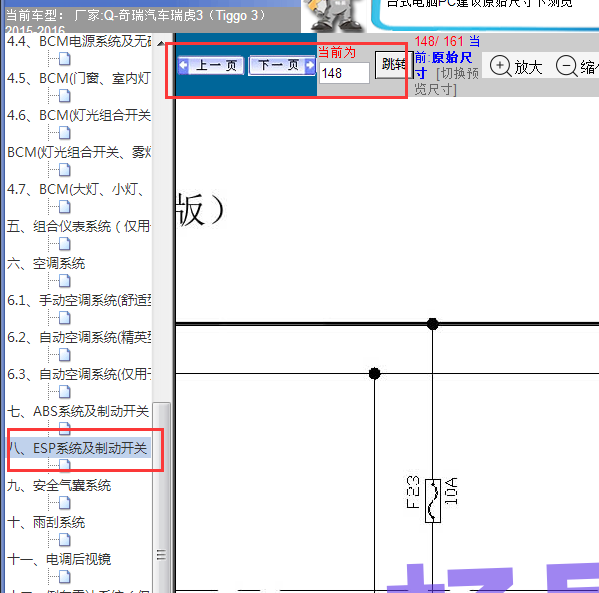Viewport: 599px width, 593px height.
Task: Click the F23 10A fuse symbol
Action: coord(432,501)
